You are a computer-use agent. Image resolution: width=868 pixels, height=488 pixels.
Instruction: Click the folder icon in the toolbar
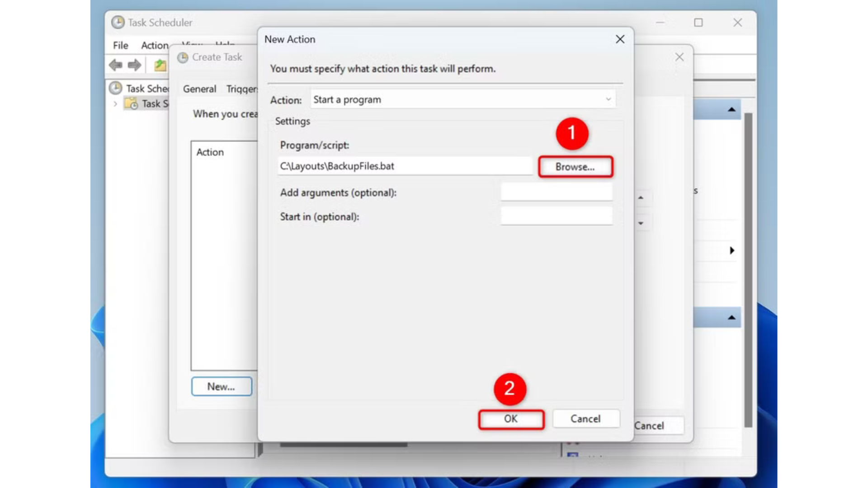159,65
